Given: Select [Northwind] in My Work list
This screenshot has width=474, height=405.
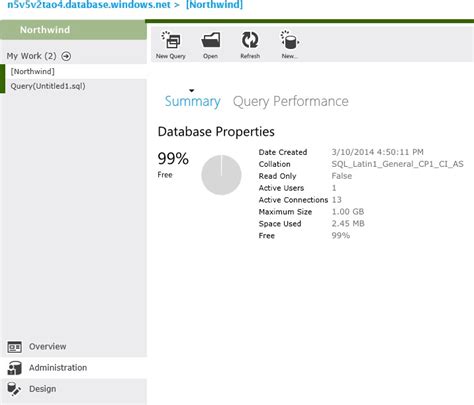Looking at the screenshot, I should (x=73, y=71).
